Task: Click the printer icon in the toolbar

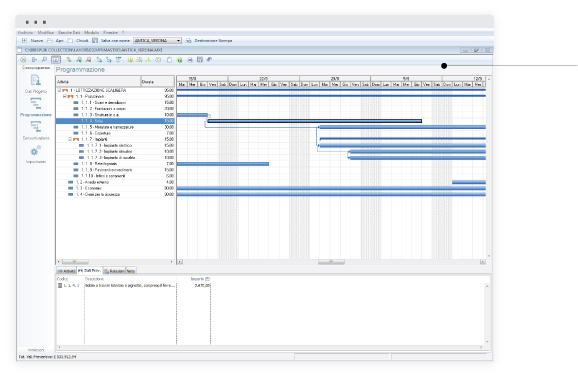Action: tap(190, 60)
